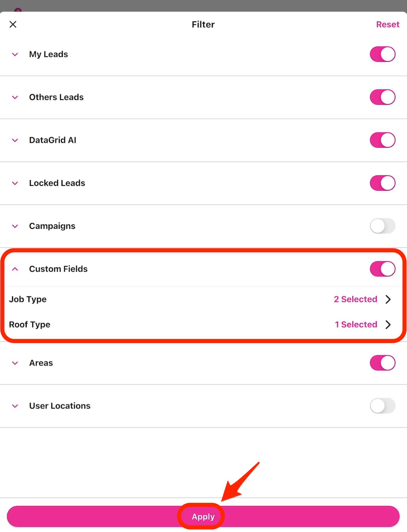Enable the Campaigns toggle
This screenshot has width=407, height=532.
point(382,226)
